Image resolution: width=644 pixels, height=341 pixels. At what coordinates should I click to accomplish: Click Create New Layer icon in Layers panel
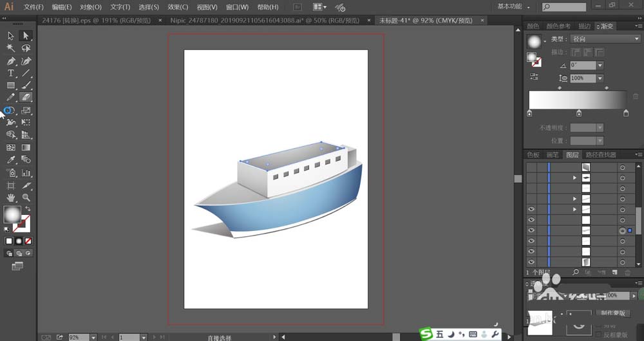(x=614, y=272)
